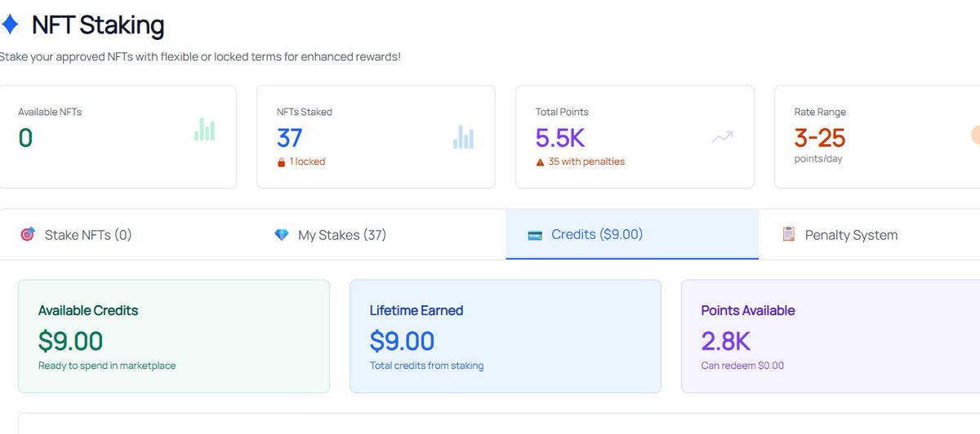
Task: Click trending arrow icon in Total Points
Action: tap(722, 137)
